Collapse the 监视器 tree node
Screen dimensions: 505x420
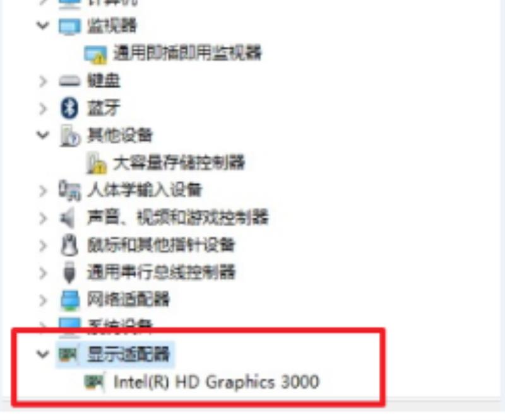tap(43, 25)
